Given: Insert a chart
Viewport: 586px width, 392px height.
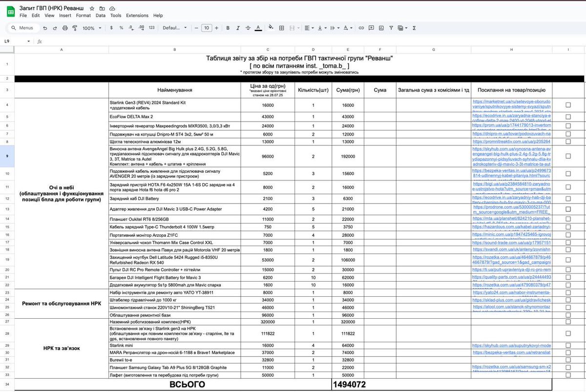Looking at the screenshot, I should pos(382,28).
